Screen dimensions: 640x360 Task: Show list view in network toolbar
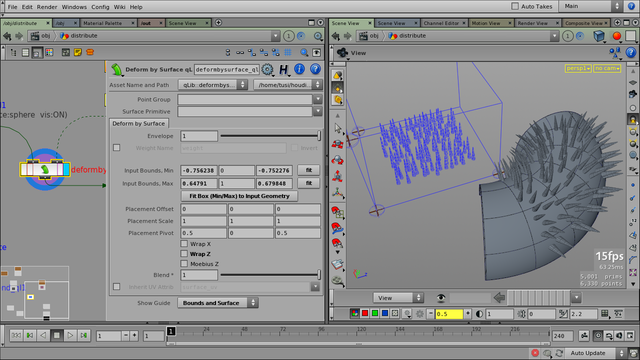tap(25, 52)
